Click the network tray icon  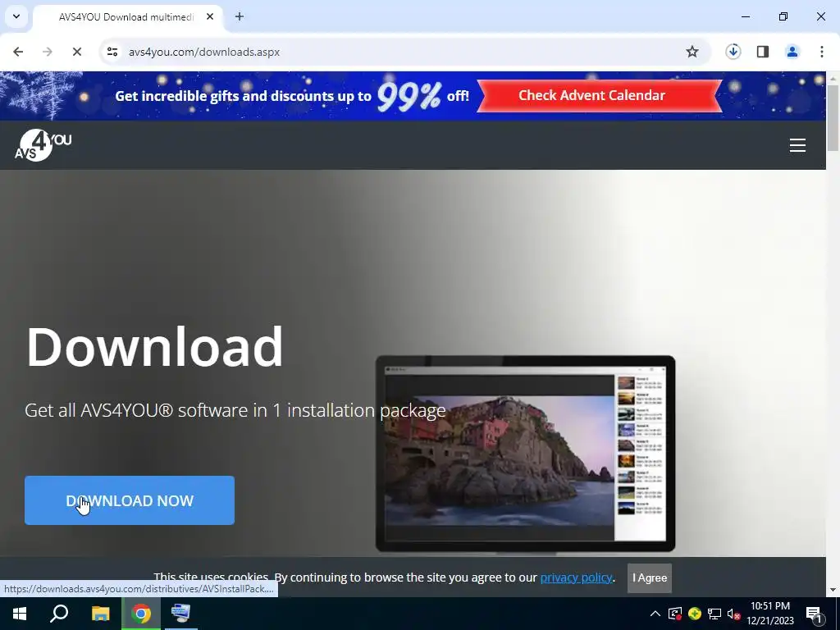(714, 614)
